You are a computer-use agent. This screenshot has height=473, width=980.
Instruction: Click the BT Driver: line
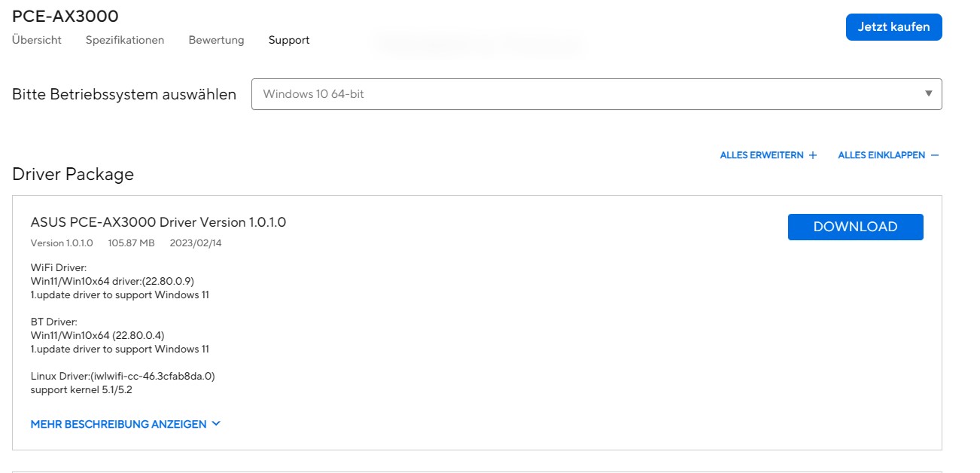coord(54,322)
